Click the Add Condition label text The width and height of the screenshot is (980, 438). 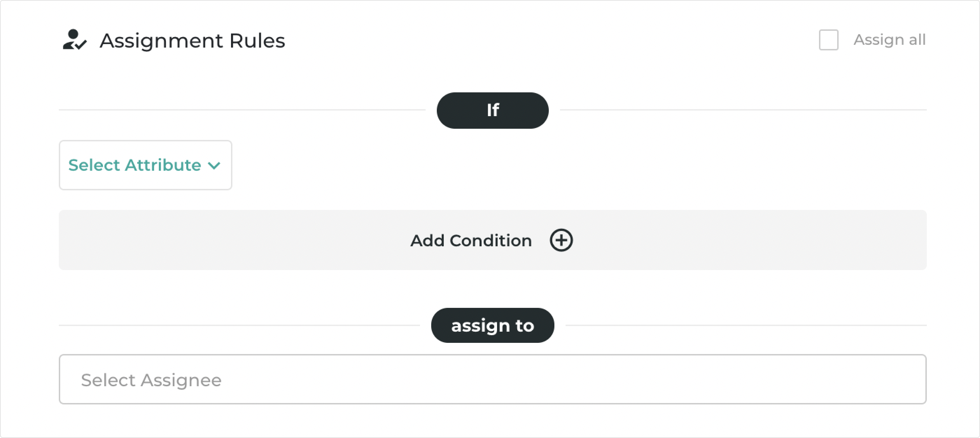471,241
